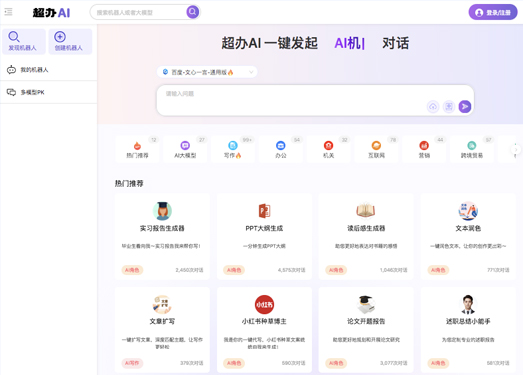Image resolution: width=523 pixels, height=375 pixels.
Task: Click the AI写作 tag on 文章扩写 card
Action: pyautogui.click(x=132, y=363)
